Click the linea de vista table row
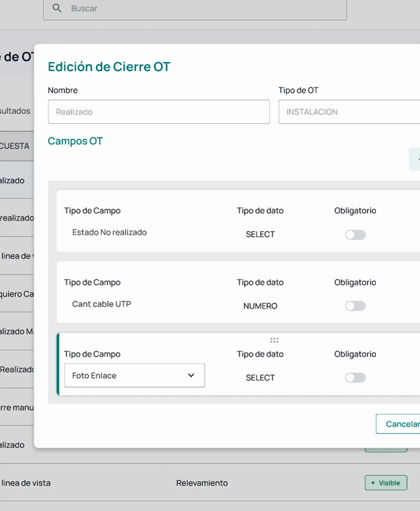The height and width of the screenshot is (511, 420). pyautogui.click(x=101, y=483)
